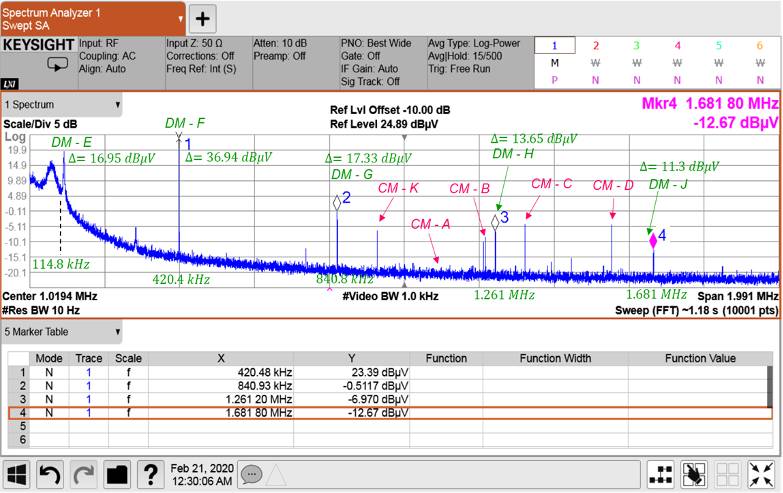Click the message bubble status icon
783x493 pixels.
(251, 473)
